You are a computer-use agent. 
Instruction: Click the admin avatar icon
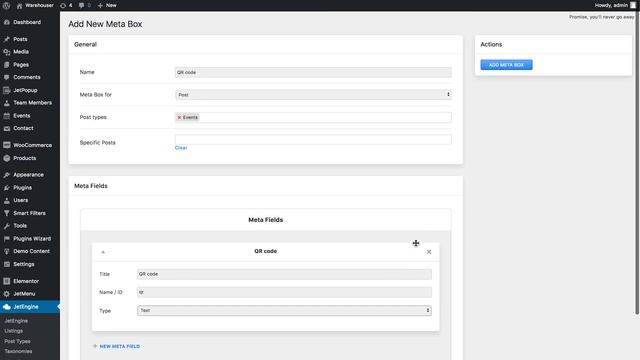633,5
